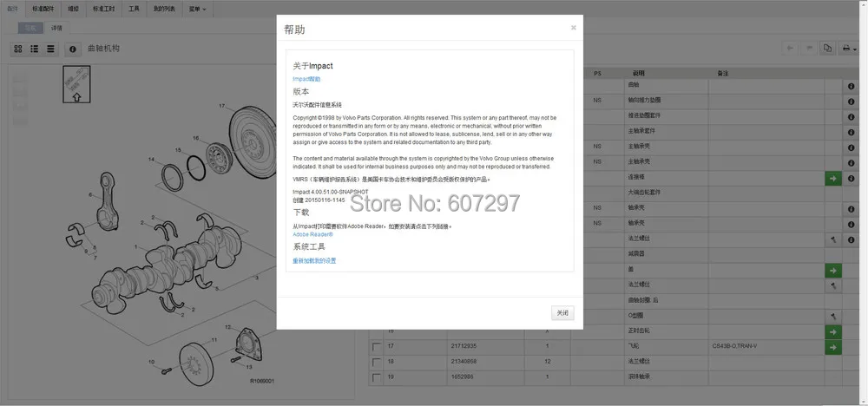Tick checkbox for row 18
Screen dimensions: 868x406
tap(377, 363)
